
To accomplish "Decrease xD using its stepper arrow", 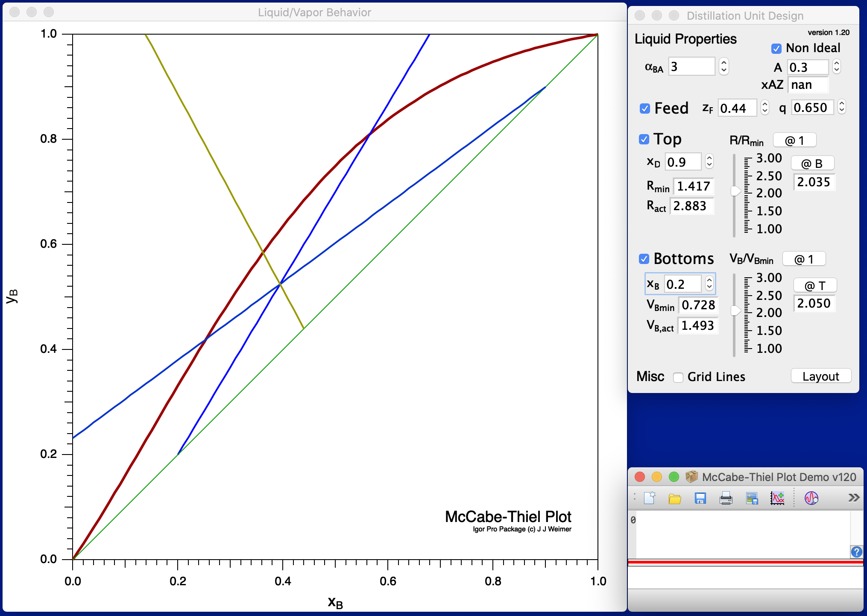I will click(709, 164).
